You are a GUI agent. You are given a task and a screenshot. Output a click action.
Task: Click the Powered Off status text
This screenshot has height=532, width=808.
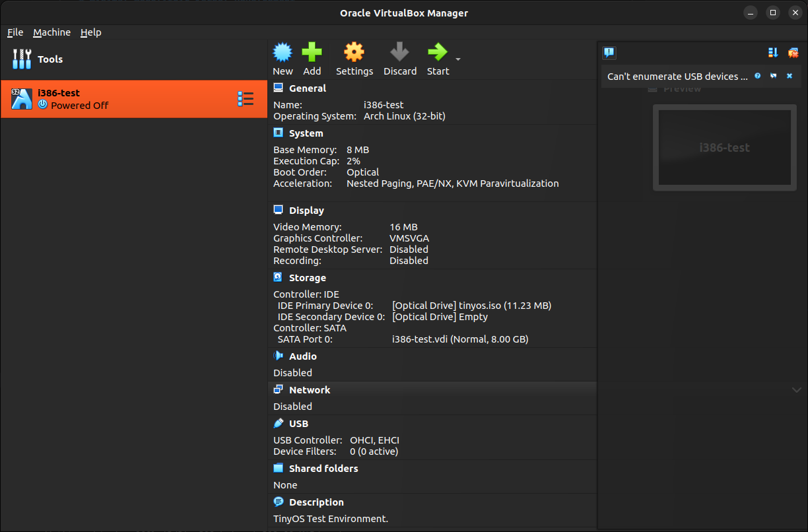pos(80,106)
